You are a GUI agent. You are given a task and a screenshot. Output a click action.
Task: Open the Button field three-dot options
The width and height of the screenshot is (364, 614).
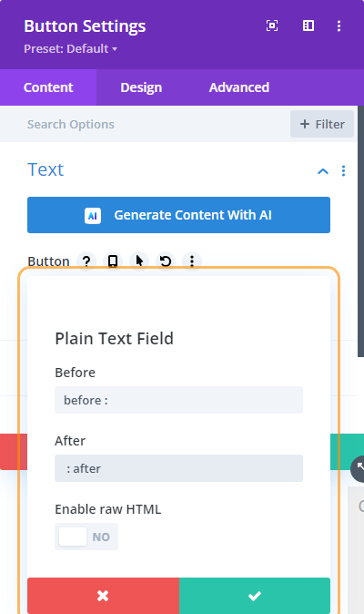click(x=192, y=261)
